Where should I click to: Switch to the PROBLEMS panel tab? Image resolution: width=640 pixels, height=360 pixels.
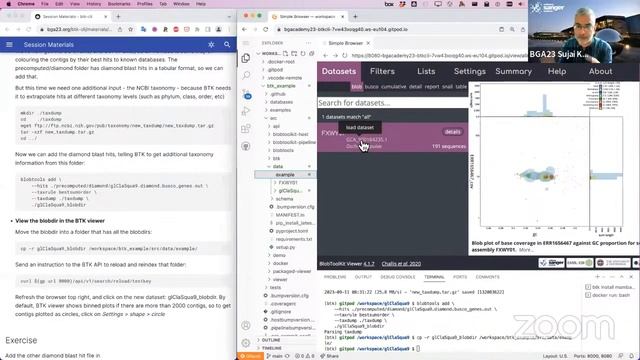[335, 277]
